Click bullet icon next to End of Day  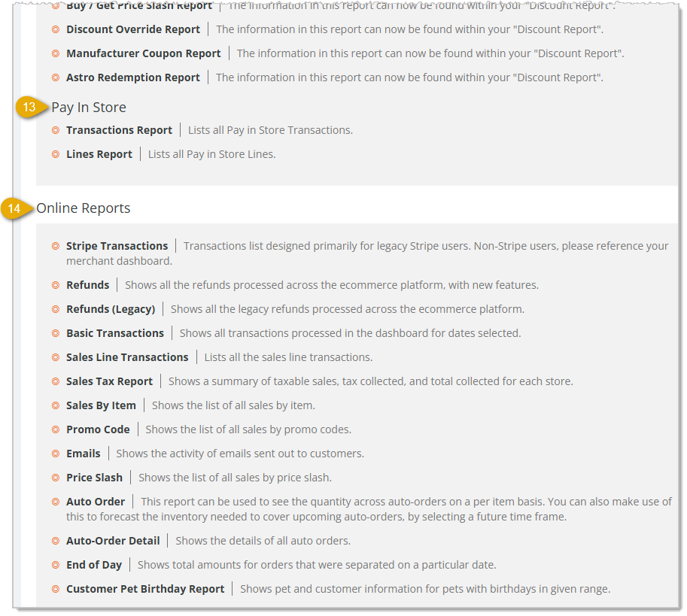[x=56, y=565]
